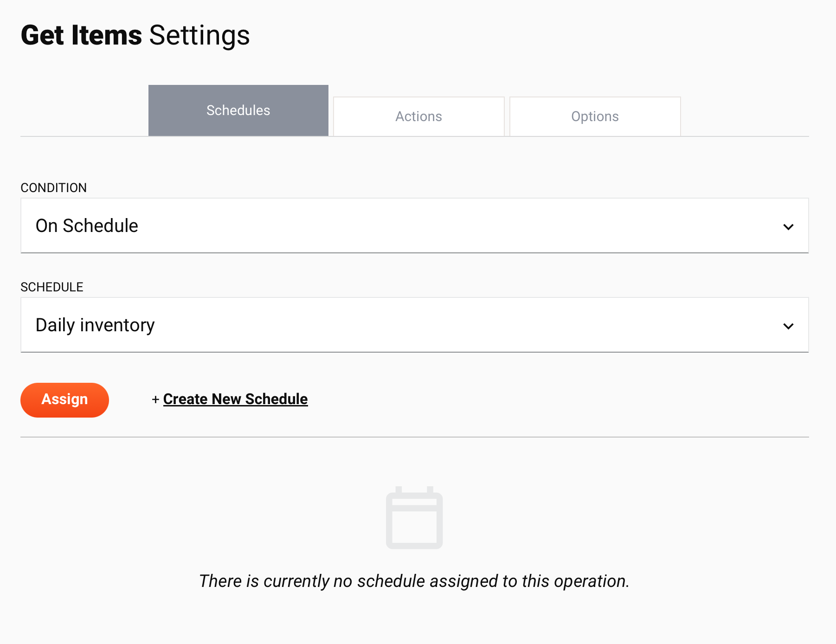Open the Actions tab
Screen dimensions: 836x644
(418, 116)
